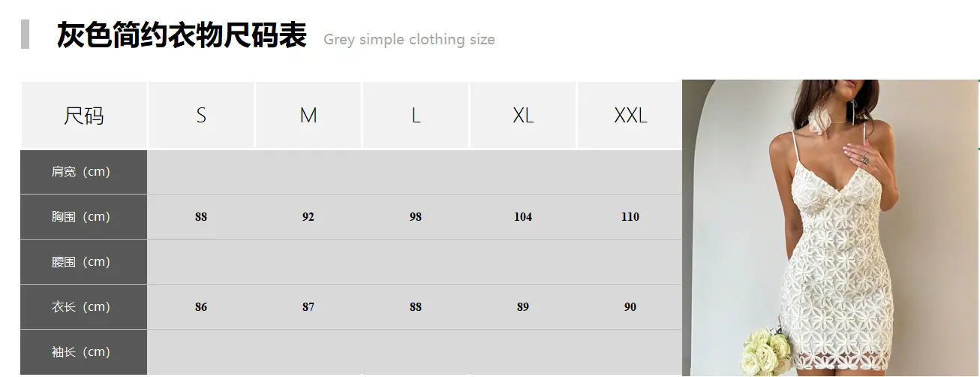This screenshot has width=980, height=377.
Task: Select the XXL size column header
Action: pos(630,115)
